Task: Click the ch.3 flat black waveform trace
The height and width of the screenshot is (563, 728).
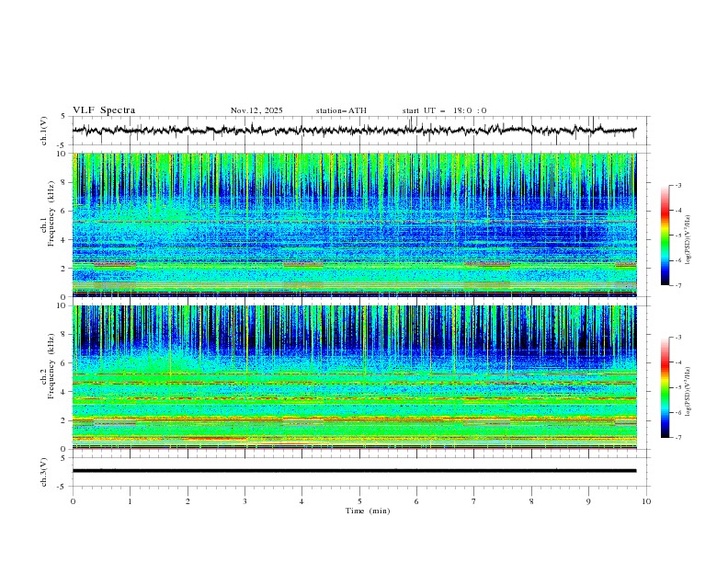Action: [354, 471]
